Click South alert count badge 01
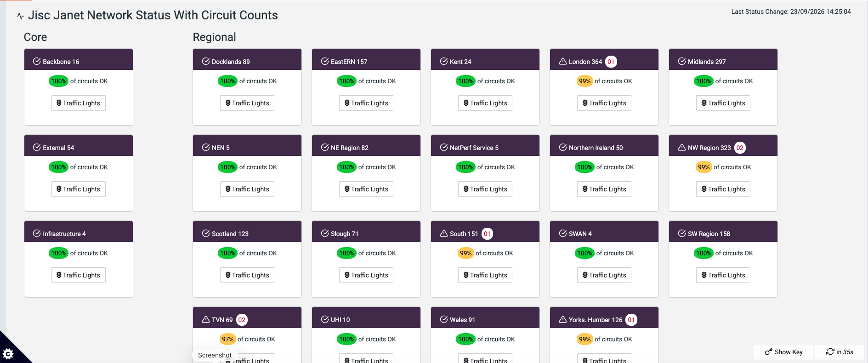This screenshot has width=868, height=363. [x=487, y=234]
